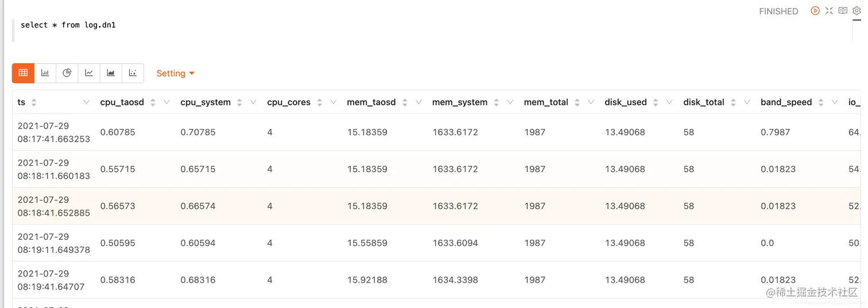Click the mem_system header label
The width and height of the screenshot is (868, 308).
point(460,102)
